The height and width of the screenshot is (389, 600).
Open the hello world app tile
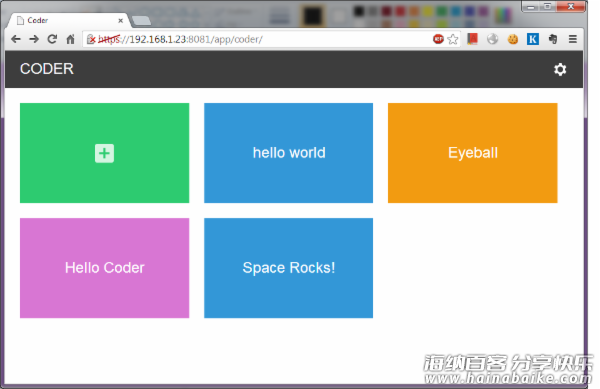[x=289, y=153]
